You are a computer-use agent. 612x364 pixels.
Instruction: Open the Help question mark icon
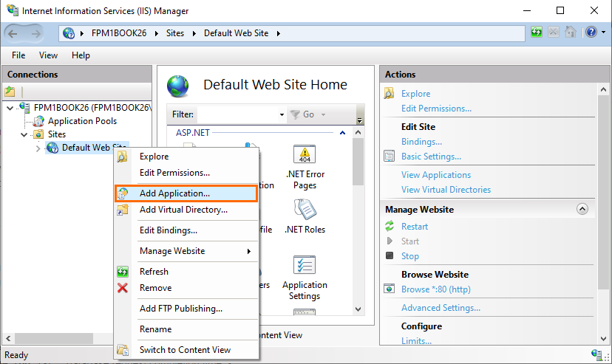[x=591, y=32]
